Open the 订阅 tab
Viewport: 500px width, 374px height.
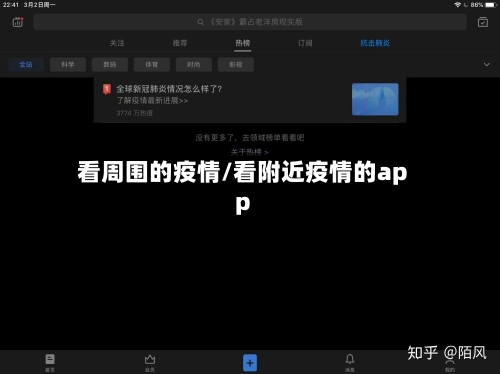coord(305,43)
